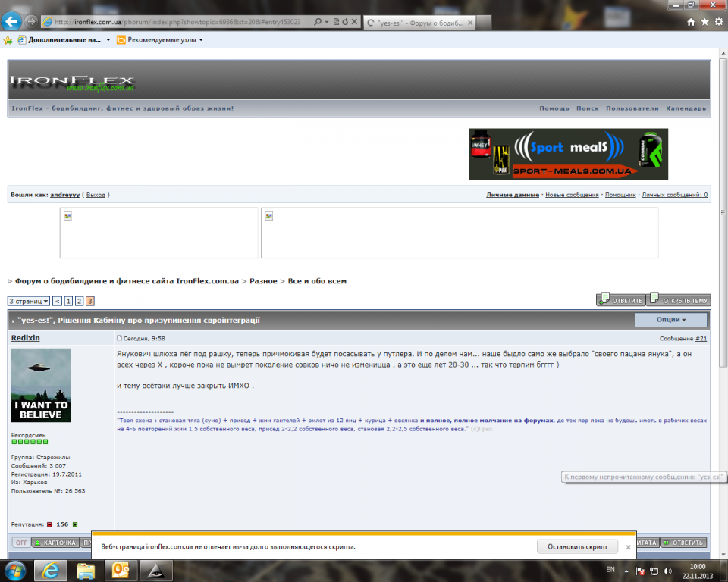Click the browser address bar URL field

pos(174,22)
